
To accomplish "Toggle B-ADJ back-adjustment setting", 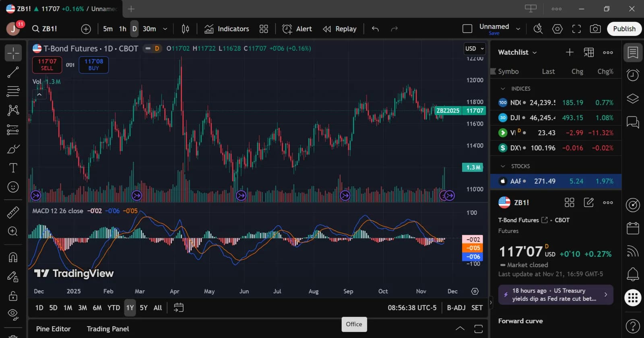I will coord(456,308).
